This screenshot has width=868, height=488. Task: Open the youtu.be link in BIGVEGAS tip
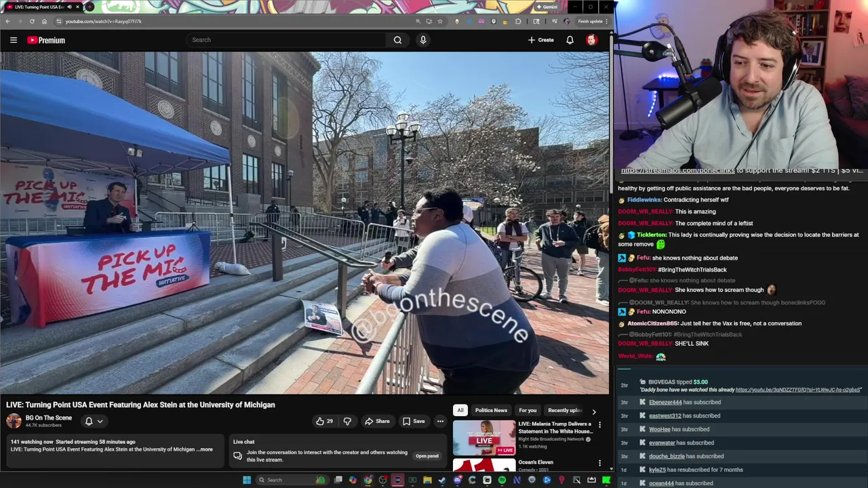coord(798,390)
